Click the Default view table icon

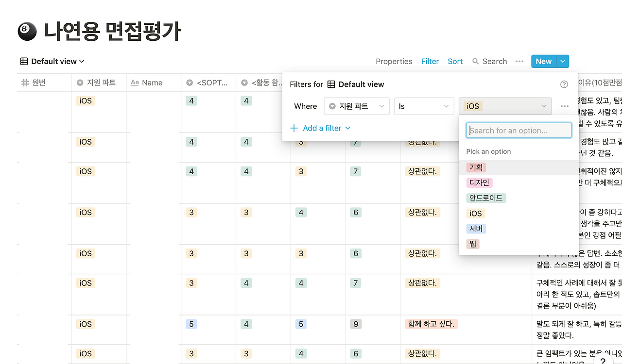pyautogui.click(x=24, y=61)
